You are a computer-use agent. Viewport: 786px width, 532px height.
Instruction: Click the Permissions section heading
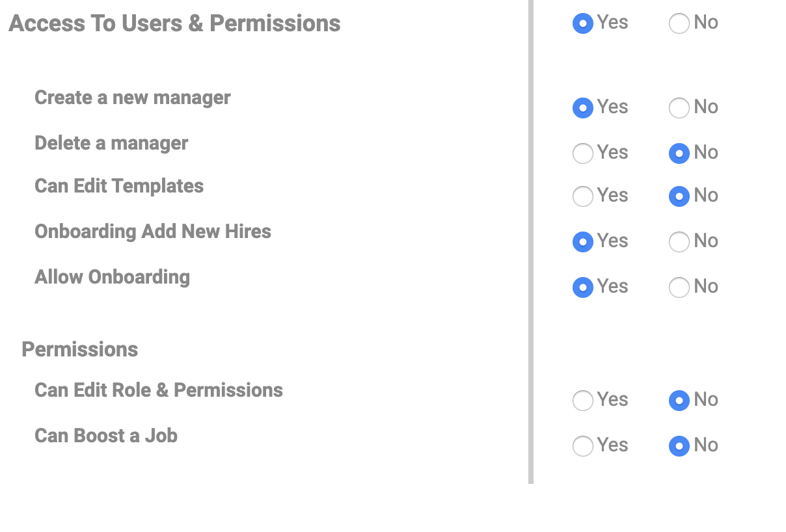pos(80,349)
